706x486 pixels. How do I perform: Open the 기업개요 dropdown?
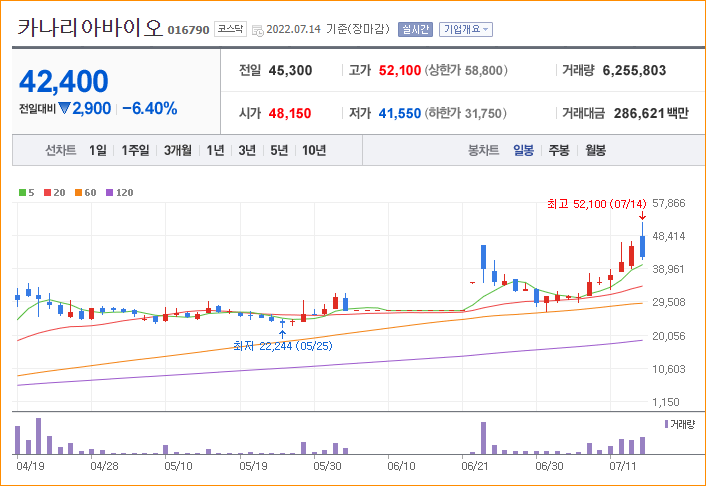coord(466,29)
